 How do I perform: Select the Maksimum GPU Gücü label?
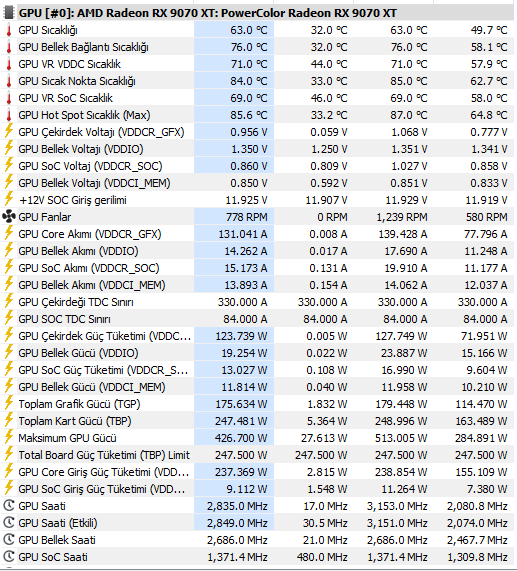[67, 438]
